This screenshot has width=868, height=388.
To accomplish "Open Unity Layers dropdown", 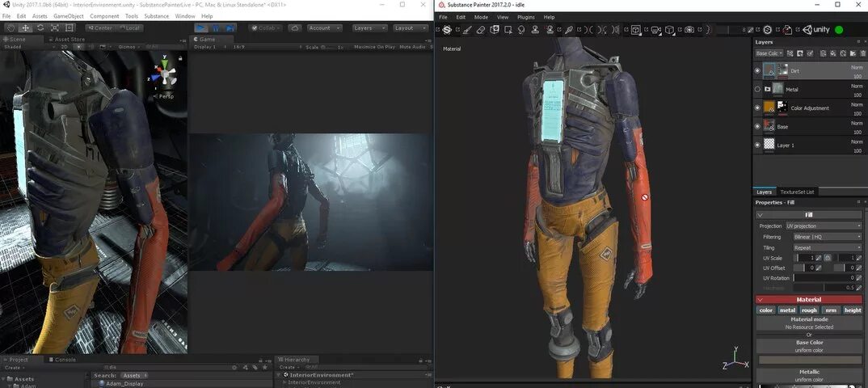I will (x=369, y=27).
